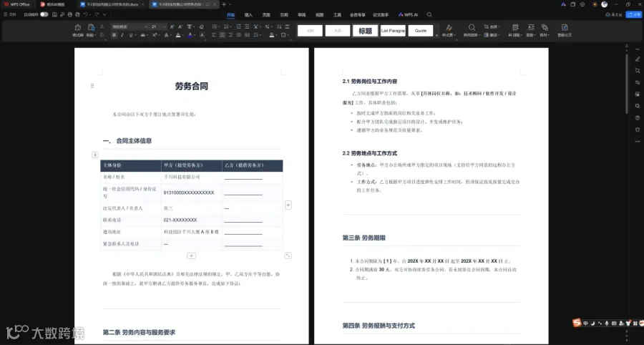Open the 文件 (File) menu

pyautogui.click(x=10, y=15)
